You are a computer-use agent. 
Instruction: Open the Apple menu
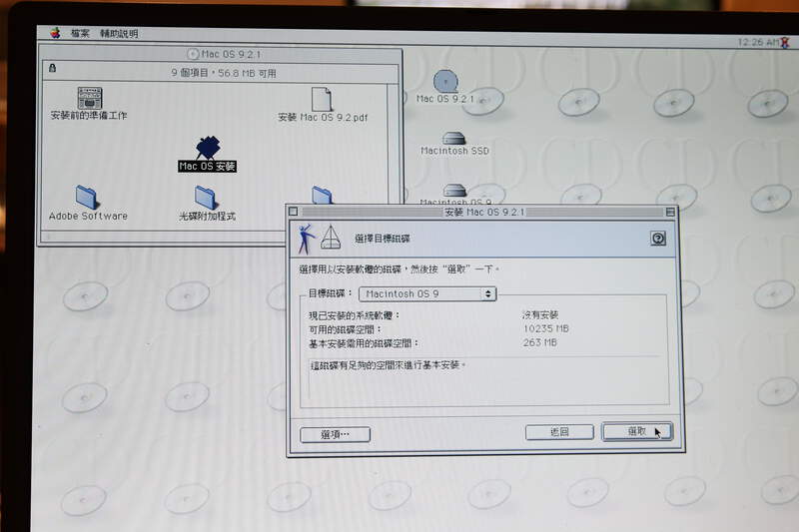coord(55,33)
